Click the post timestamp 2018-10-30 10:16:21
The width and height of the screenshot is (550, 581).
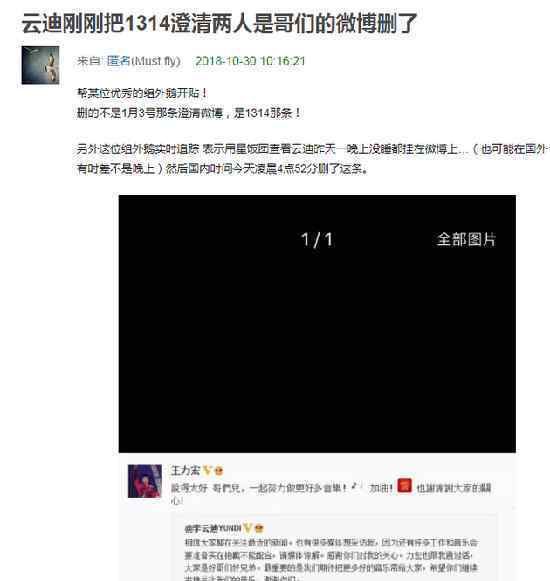point(250,61)
